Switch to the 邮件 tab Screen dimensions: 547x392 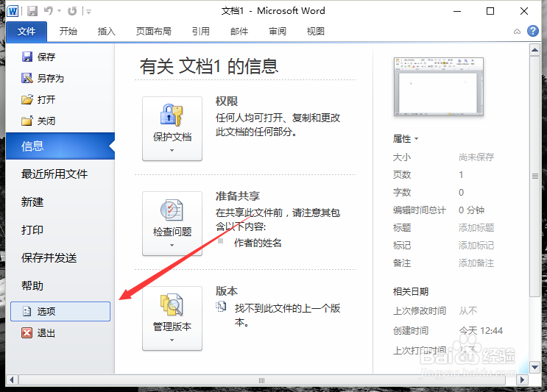pyautogui.click(x=239, y=32)
